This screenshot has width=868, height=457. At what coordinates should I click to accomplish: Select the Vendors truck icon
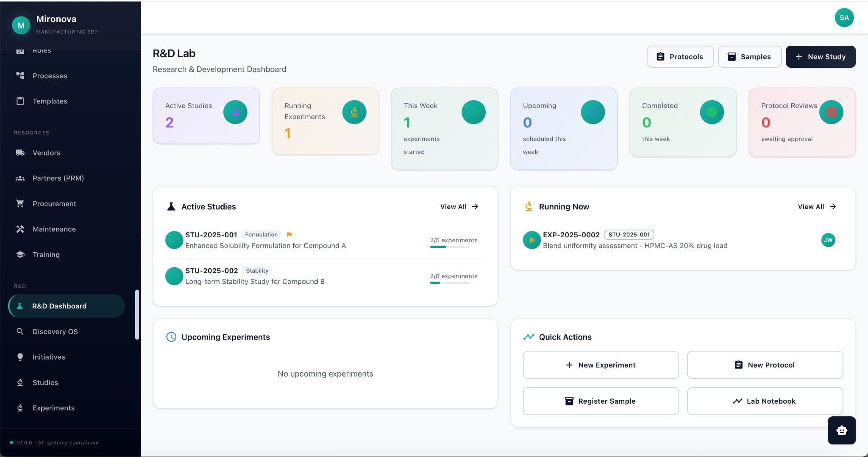(x=20, y=152)
